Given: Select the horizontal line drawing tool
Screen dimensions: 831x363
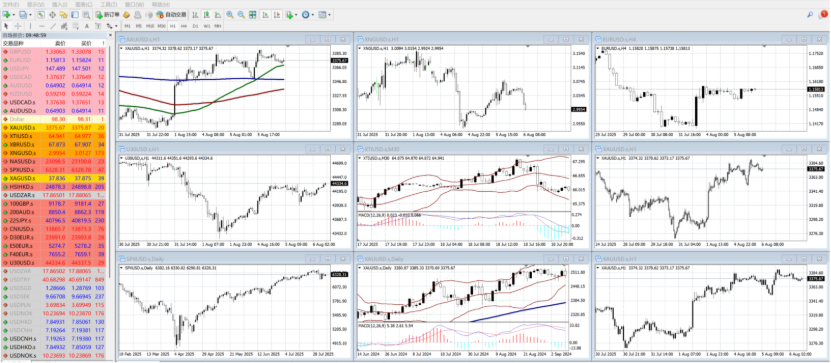Looking at the screenshot, I should pyautogui.click(x=42, y=26).
